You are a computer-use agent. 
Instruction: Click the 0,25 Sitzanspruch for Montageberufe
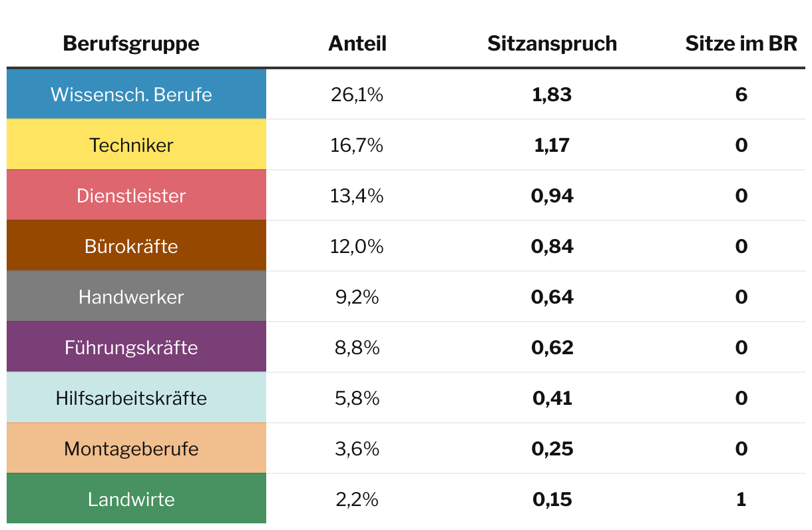tap(552, 449)
